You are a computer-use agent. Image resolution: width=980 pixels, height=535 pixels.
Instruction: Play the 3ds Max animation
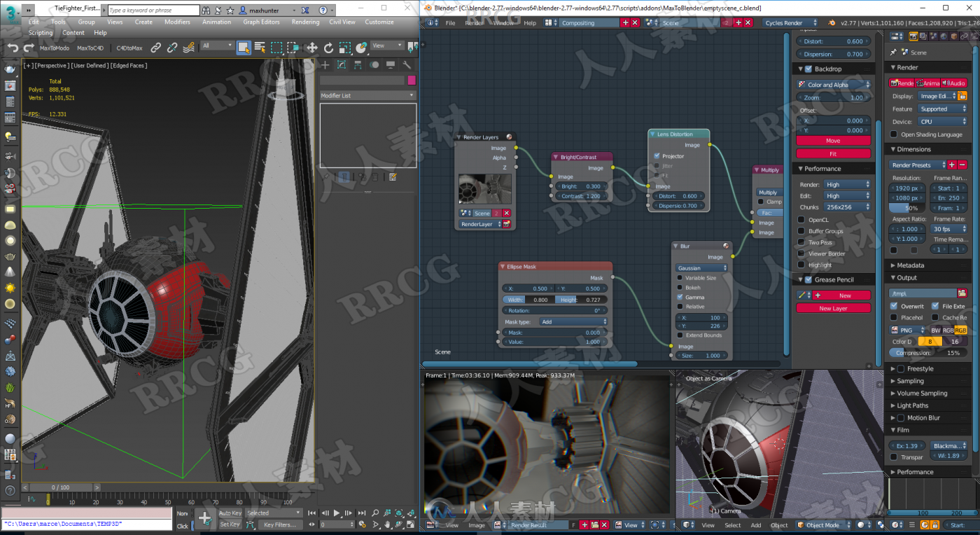[x=337, y=513]
